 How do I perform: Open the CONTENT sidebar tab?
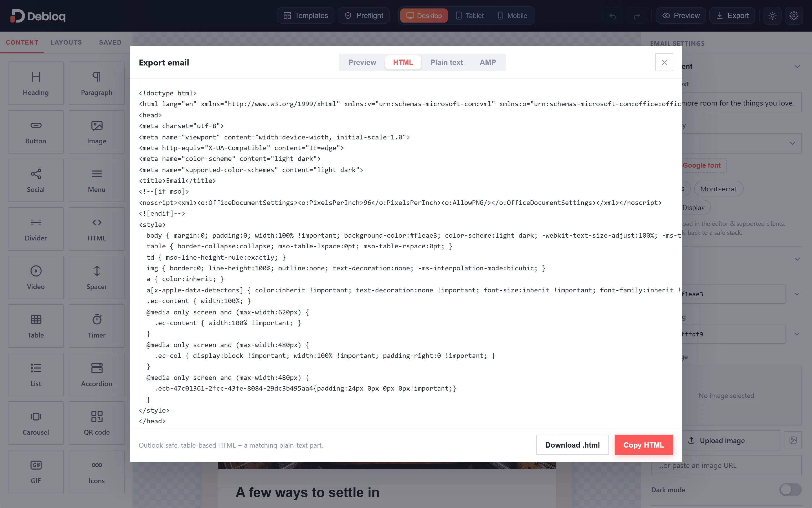[22, 42]
